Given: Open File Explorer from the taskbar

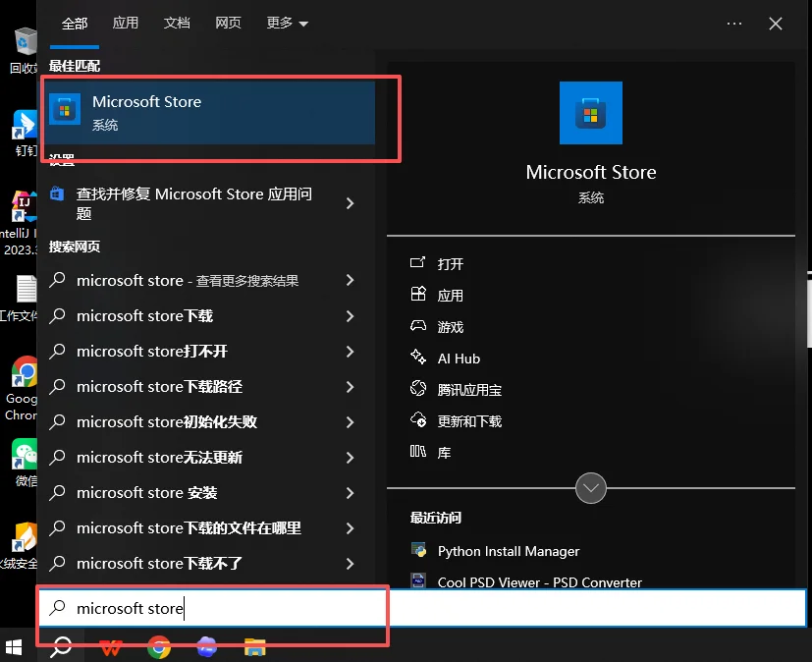Looking at the screenshot, I should pyautogui.click(x=254, y=647).
